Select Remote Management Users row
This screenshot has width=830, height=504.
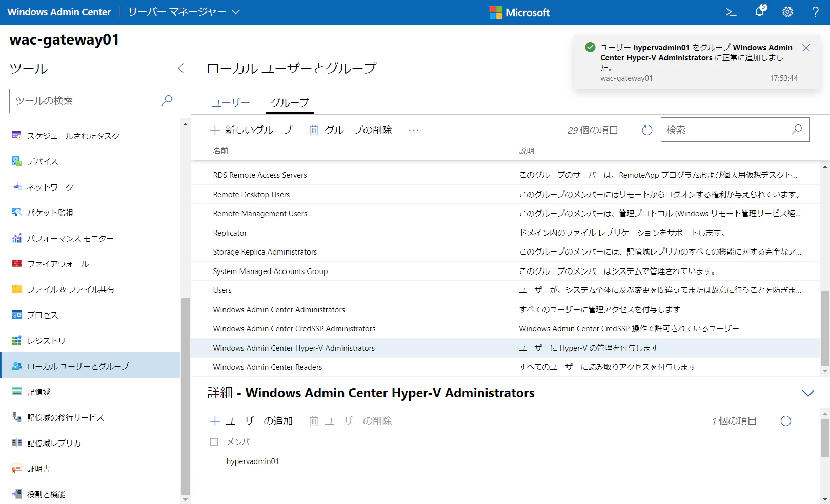(x=505, y=214)
